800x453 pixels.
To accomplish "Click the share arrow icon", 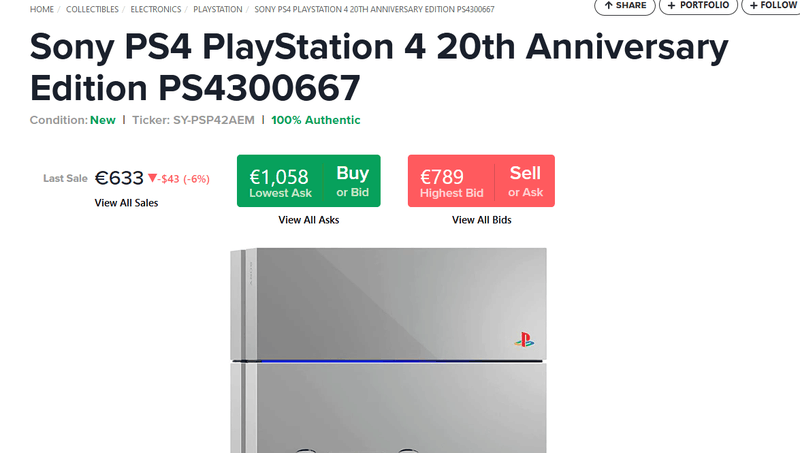I will point(608,5).
